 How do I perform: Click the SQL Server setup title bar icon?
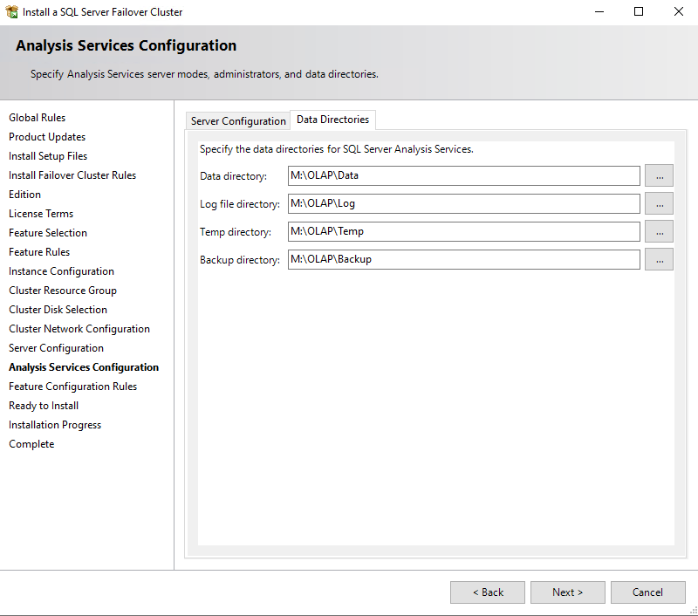[11, 11]
